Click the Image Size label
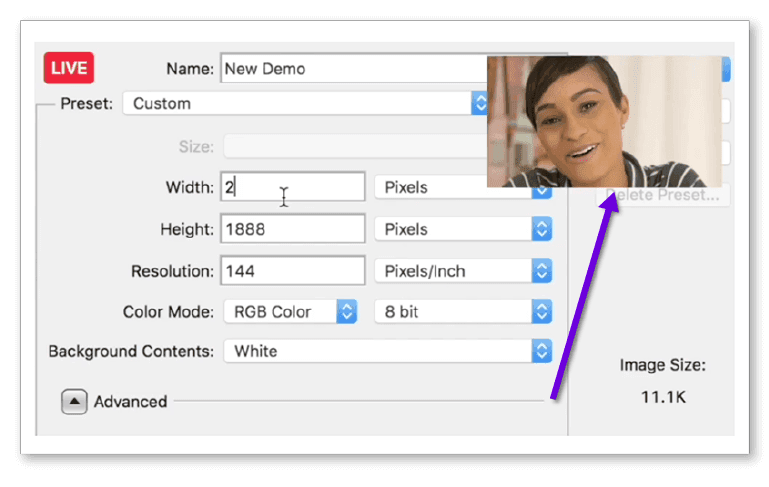The width and height of the screenshot is (769, 487). [662, 366]
